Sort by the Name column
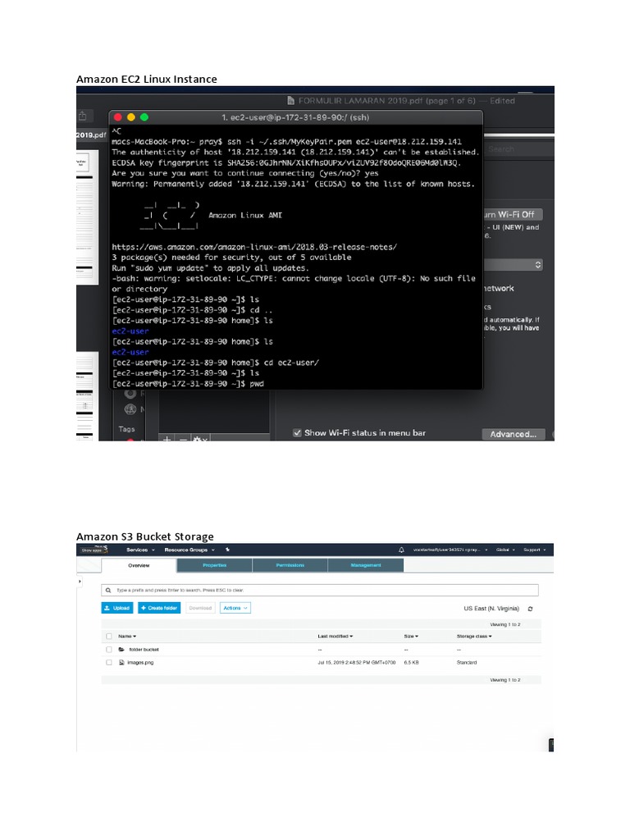Viewport: 630px width, 840px height. [127, 637]
